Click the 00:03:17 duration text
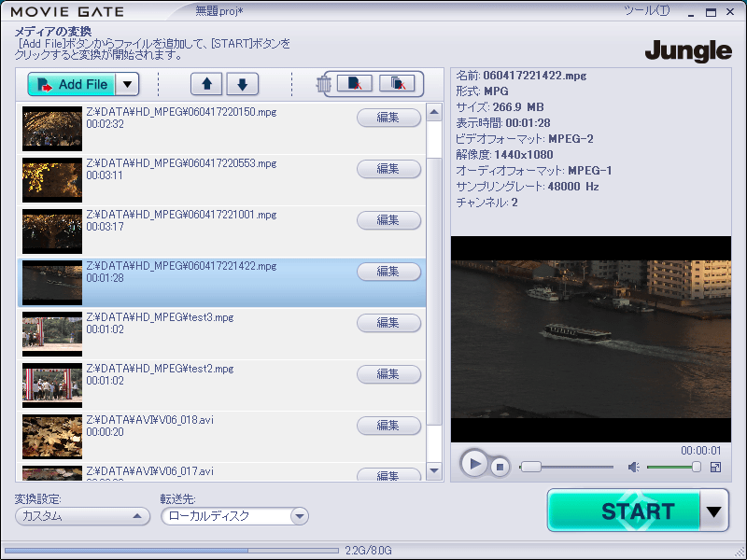This screenshot has width=747, height=560. click(x=106, y=227)
